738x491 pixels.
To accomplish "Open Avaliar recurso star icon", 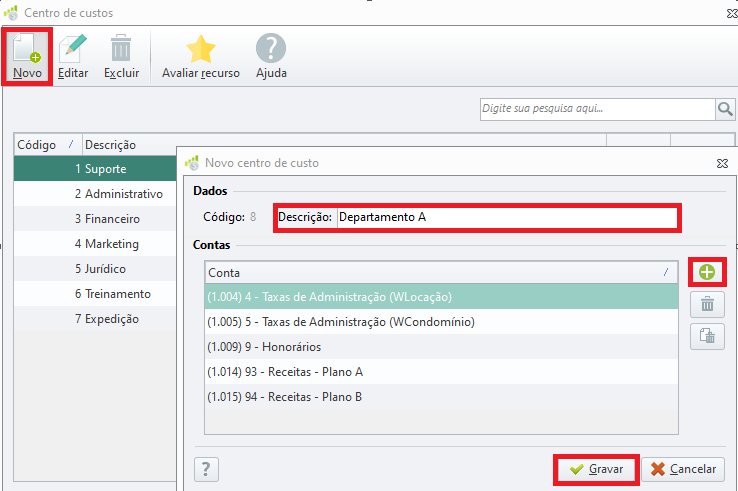I will click(201, 49).
